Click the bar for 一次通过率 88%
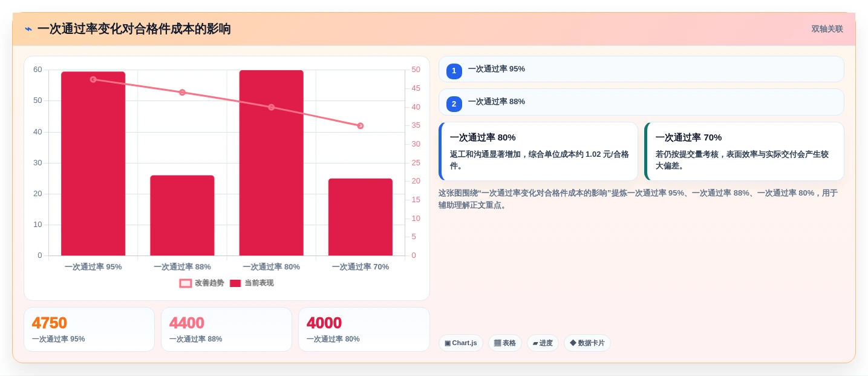This screenshot has width=868, height=376. point(182,216)
